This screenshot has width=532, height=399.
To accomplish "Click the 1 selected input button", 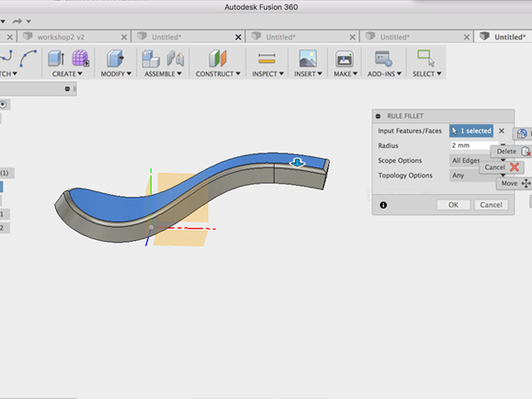I will 472,130.
